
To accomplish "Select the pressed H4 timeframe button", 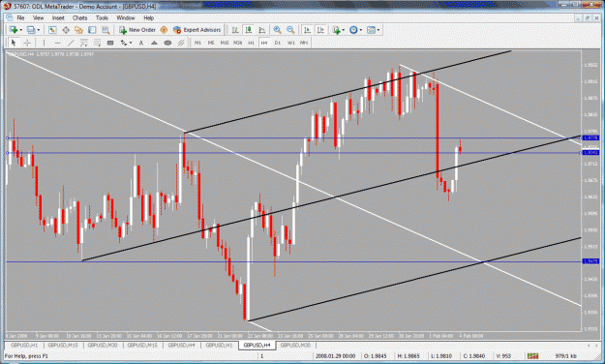I will 264,43.
